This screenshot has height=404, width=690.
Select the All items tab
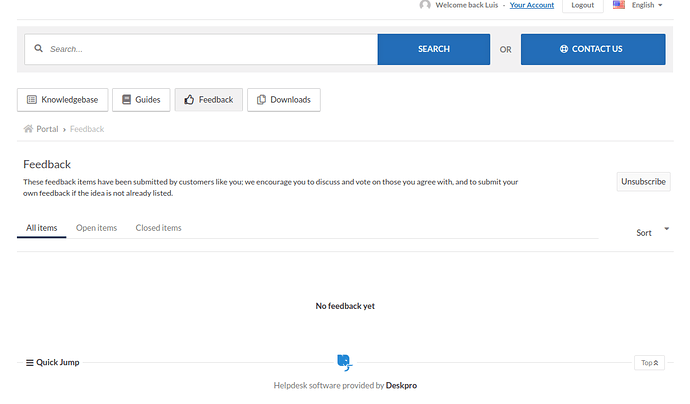41,228
